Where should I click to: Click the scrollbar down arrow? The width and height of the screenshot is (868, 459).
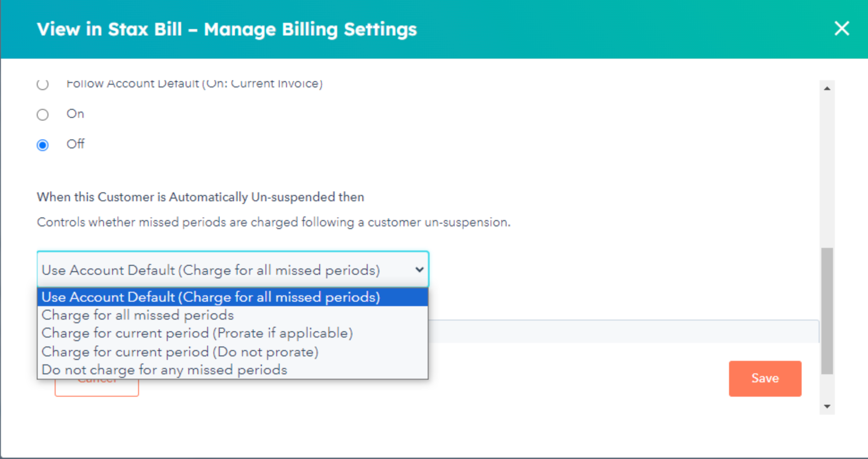(827, 407)
